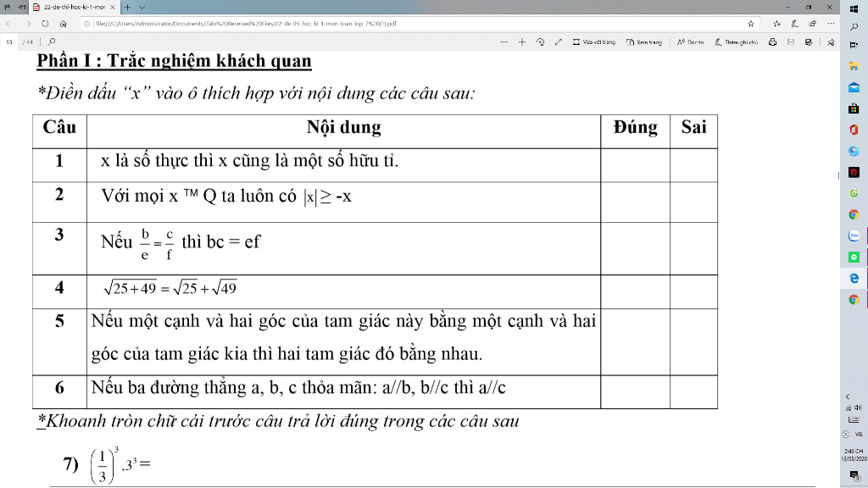Pin the PDF toolbar
Viewport: 868px width, 488px height.
831,42
